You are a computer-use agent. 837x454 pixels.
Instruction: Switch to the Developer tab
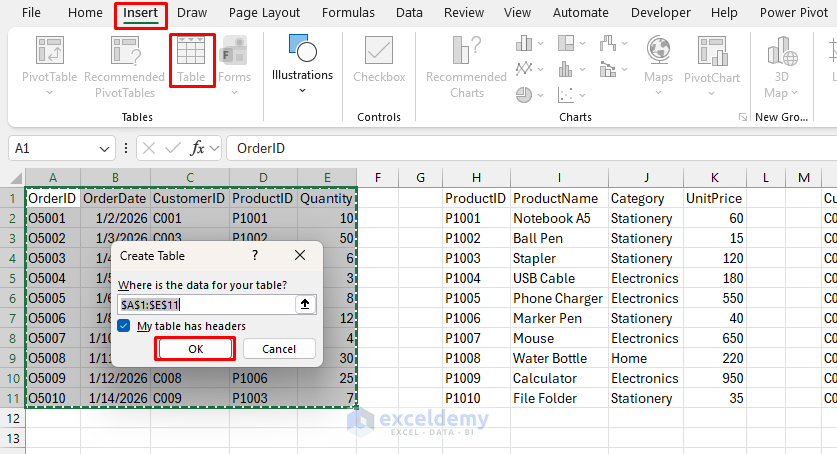click(660, 12)
